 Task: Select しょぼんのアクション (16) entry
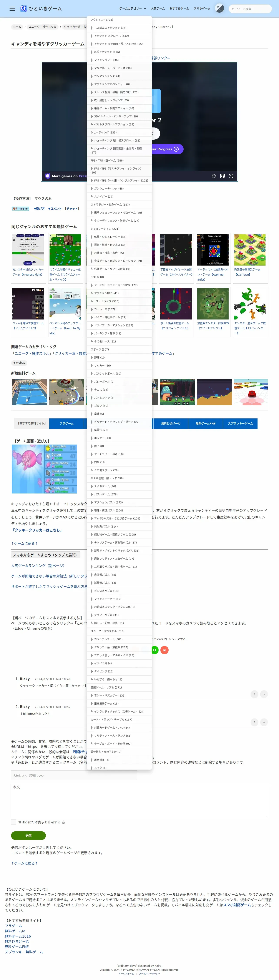(x=119, y=28)
